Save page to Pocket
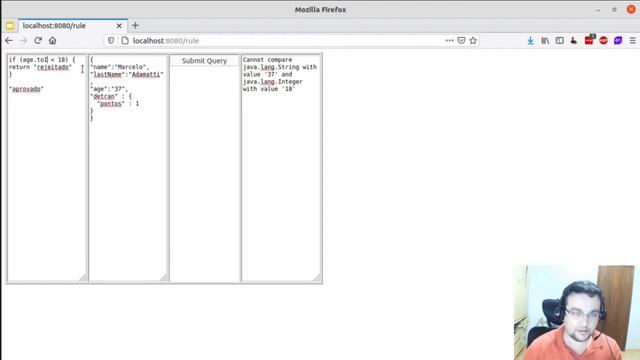The image size is (640, 360). point(461,40)
